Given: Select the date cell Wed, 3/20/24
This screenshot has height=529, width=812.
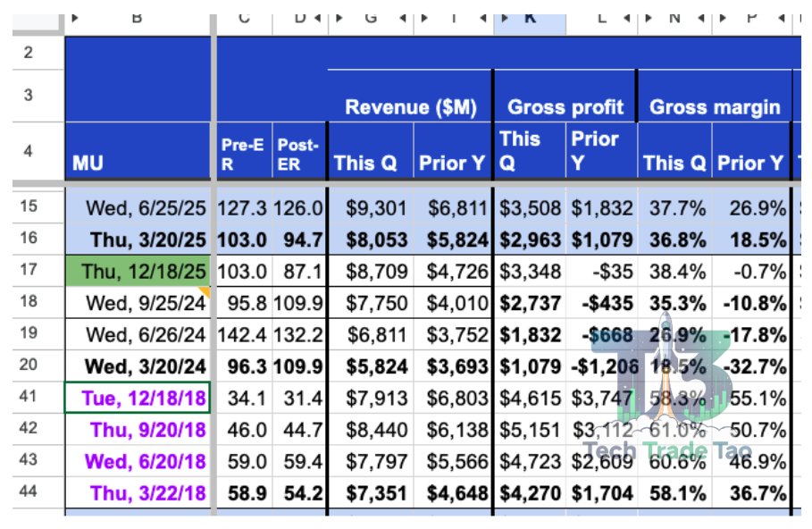Looking at the screenshot, I should point(138,366).
